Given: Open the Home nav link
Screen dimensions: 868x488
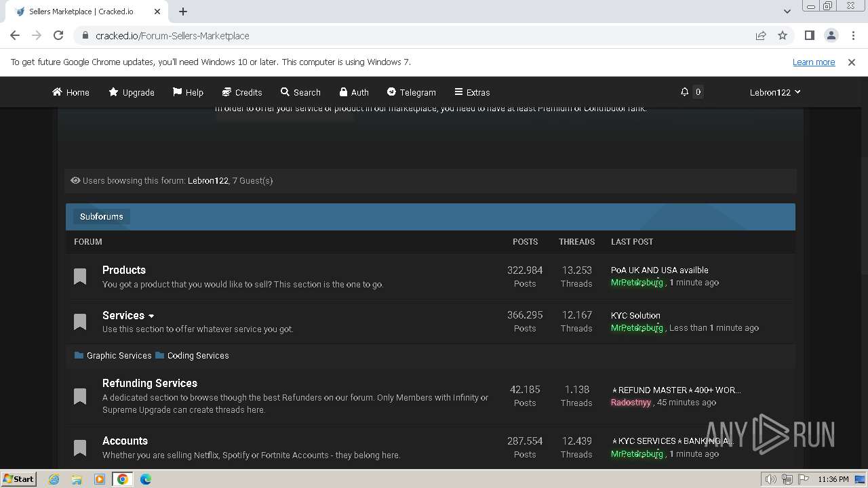Looking at the screenshot, I should click(71, 92).
